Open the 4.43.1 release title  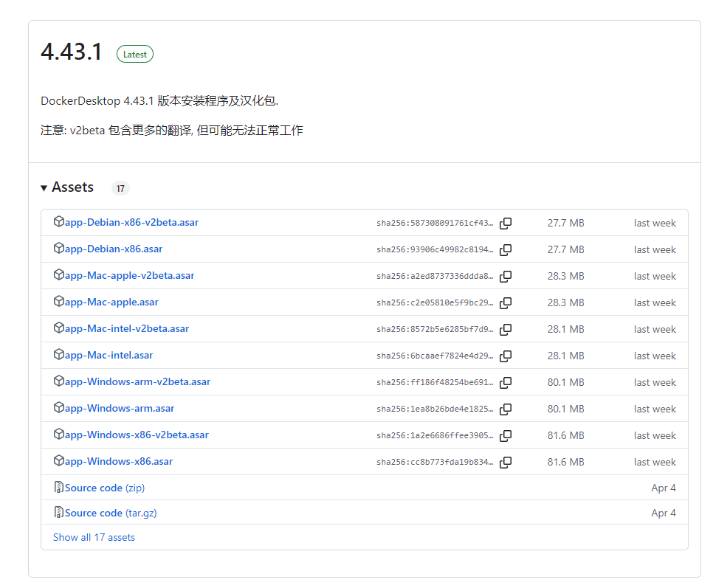pyautogui.click(x=72, y=52)
